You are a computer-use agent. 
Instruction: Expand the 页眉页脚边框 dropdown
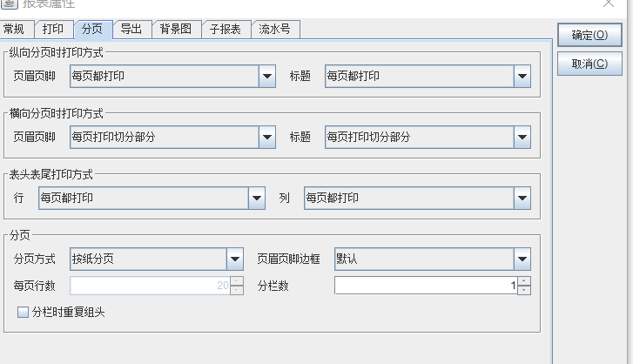522,259
